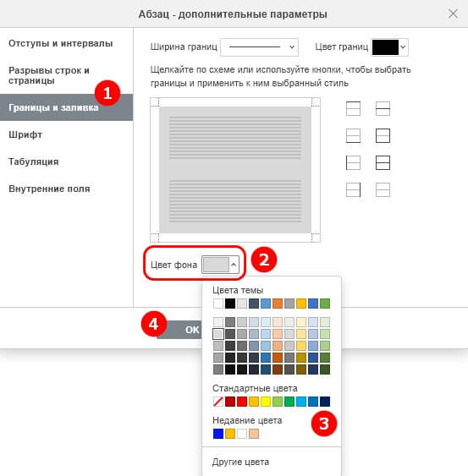Select peach swatch in Недавние цвета
Viewport: 468px width, 476px height.
tap(254, 434)
